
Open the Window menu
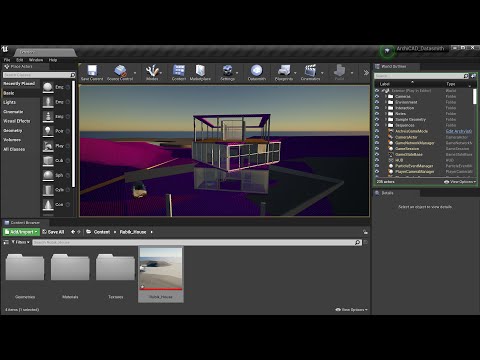pyautogui.click(x=36, y=60)
